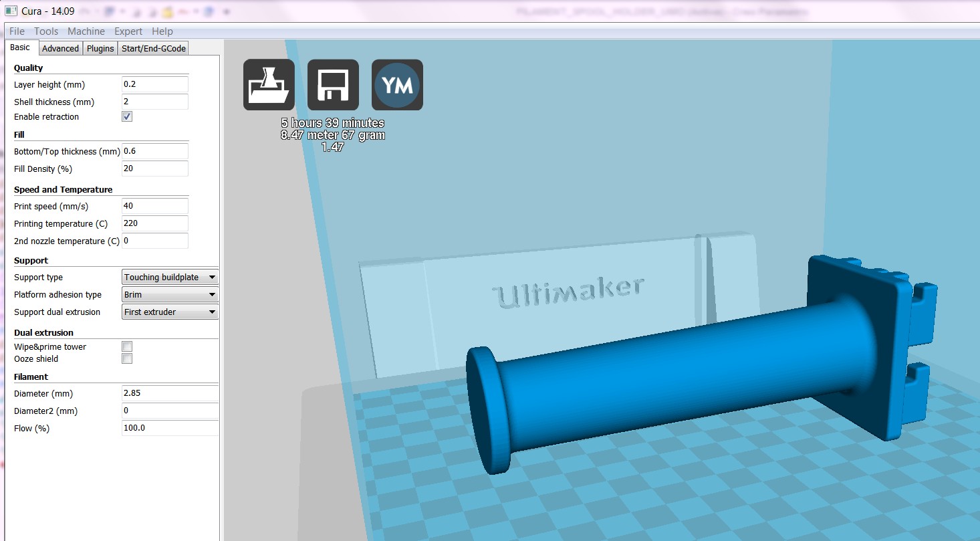
Task: Switch to the Start/End-GCode tab
Action: (x=154, y=48)
